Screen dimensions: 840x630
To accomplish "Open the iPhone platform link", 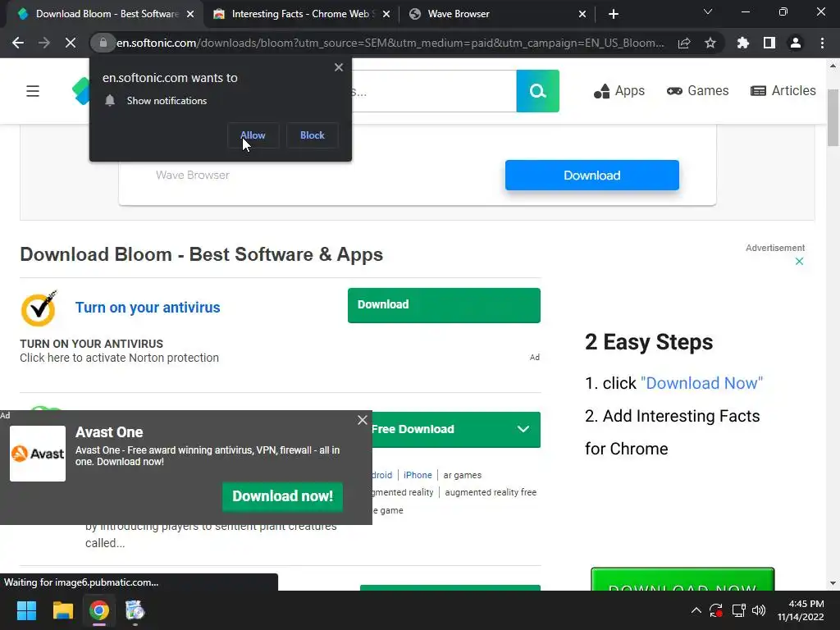I will coord(418,475).
